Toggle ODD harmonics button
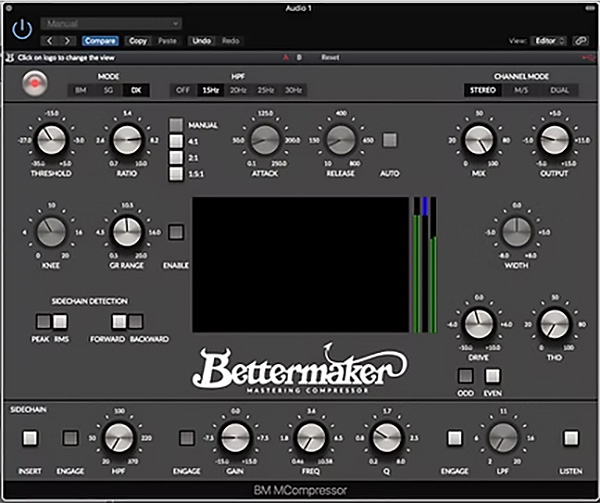Viewport: 600px width, 503px height. (465, 376)
